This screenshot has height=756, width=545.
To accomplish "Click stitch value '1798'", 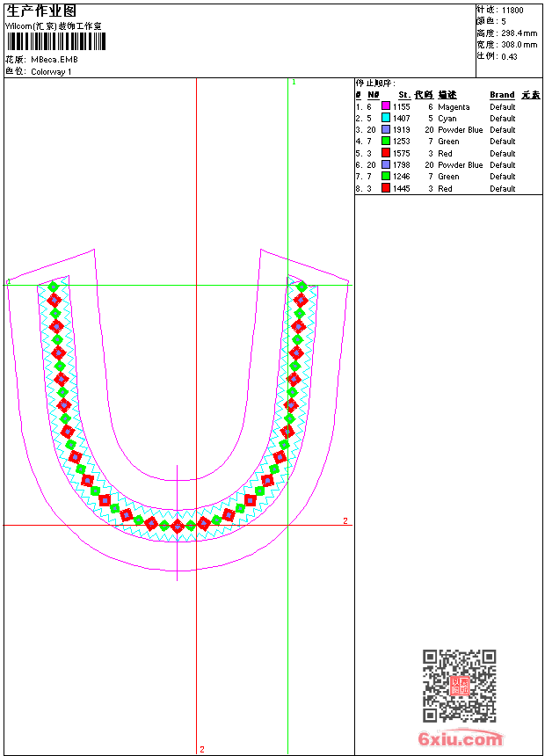I will pos(401,165).
